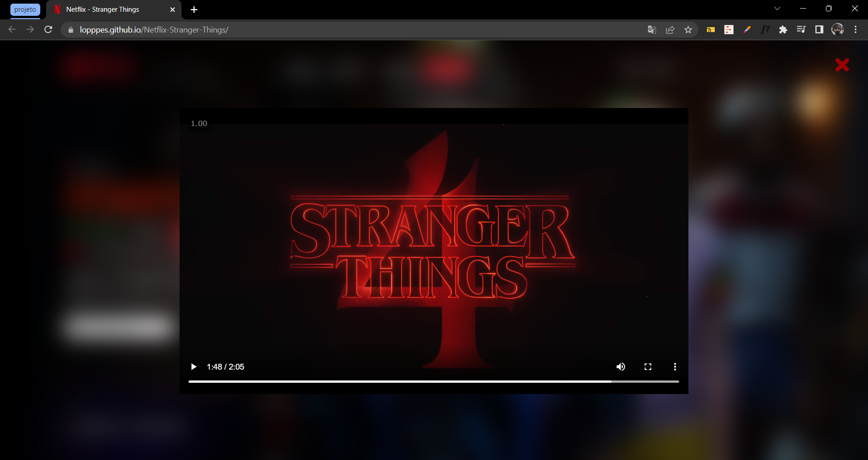Click the share icon in the toolbar
Viewport: 868px width, 460px height.
670,29
